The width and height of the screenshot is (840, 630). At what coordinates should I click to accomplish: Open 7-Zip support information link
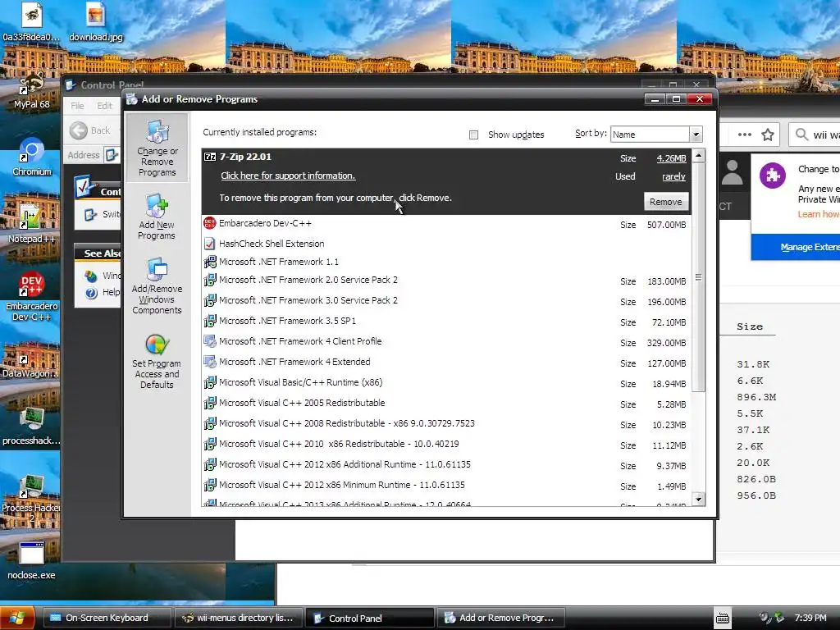pos(288,176)
